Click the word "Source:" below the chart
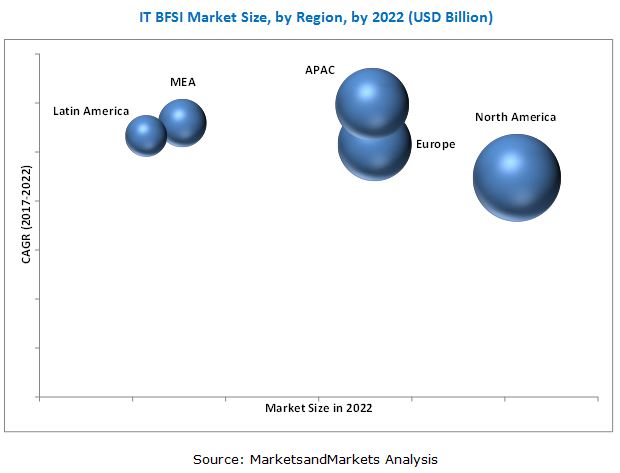Viewport: 620px width, 473px height. [x=218, y=459]
